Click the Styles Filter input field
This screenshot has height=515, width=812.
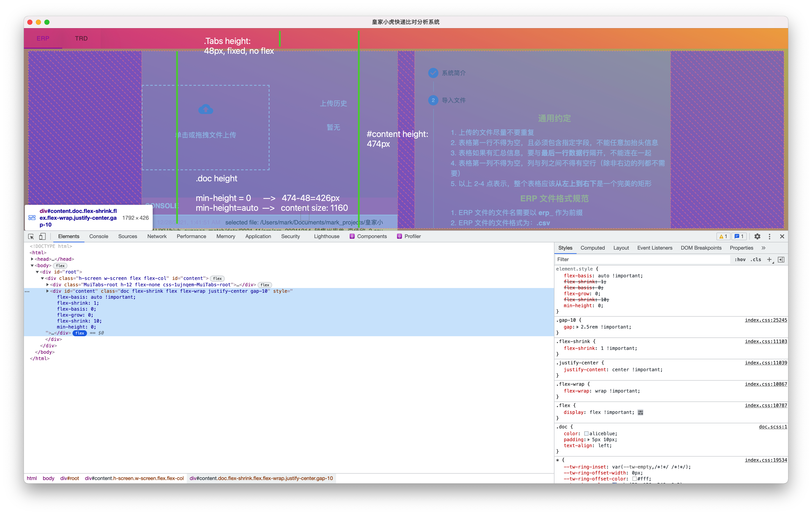pyautogui.click(x=642, y=259)
